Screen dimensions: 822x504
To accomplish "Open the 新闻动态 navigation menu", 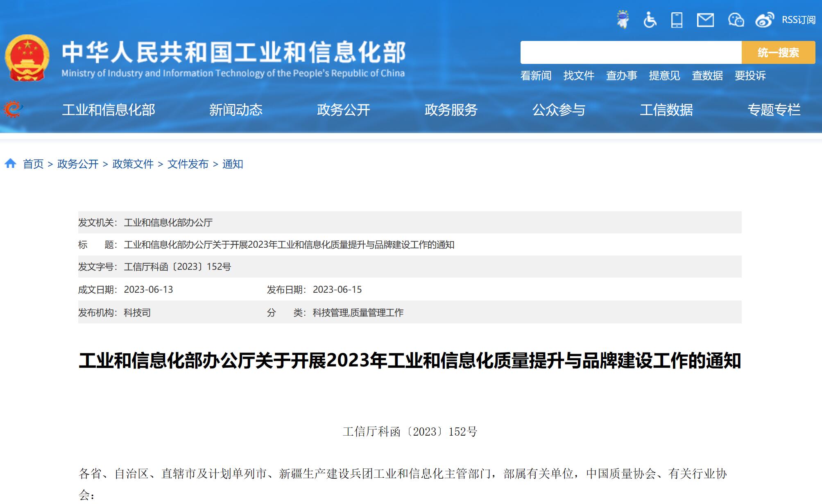I will [x=236, y=110].
